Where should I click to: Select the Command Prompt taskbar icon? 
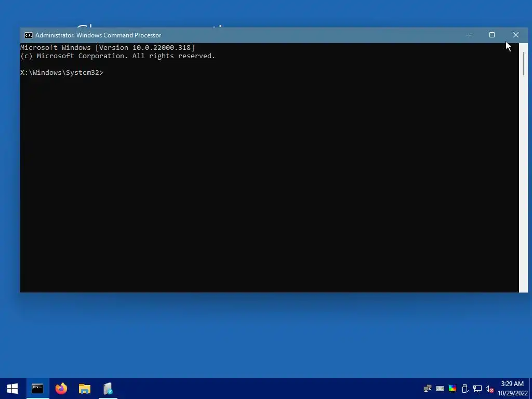pos(37,389)
